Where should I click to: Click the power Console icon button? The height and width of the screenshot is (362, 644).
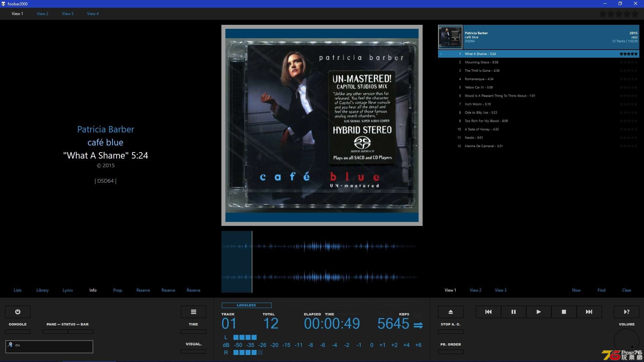click(18, 312)
